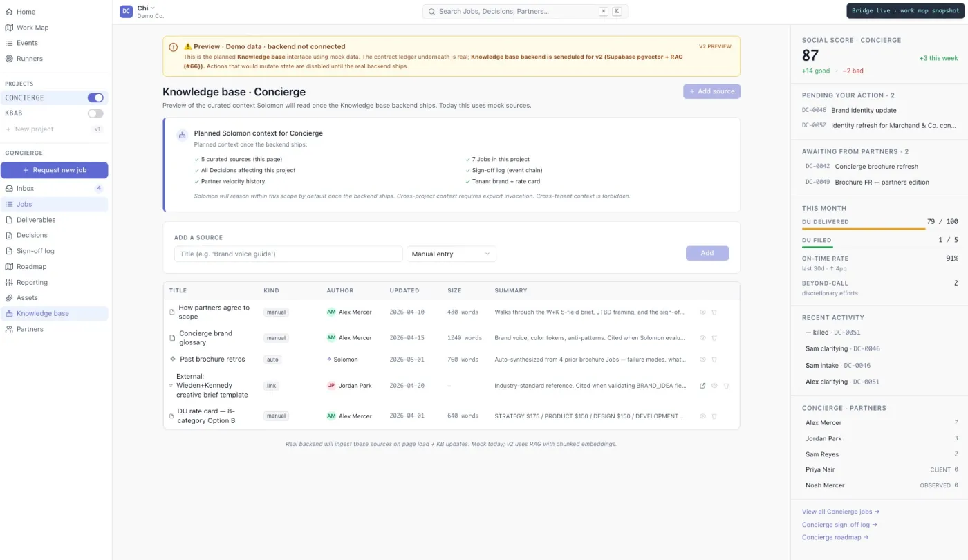Click the Planned Solomon context bot icon
968x560 pixels.
[x=182, y=135]
